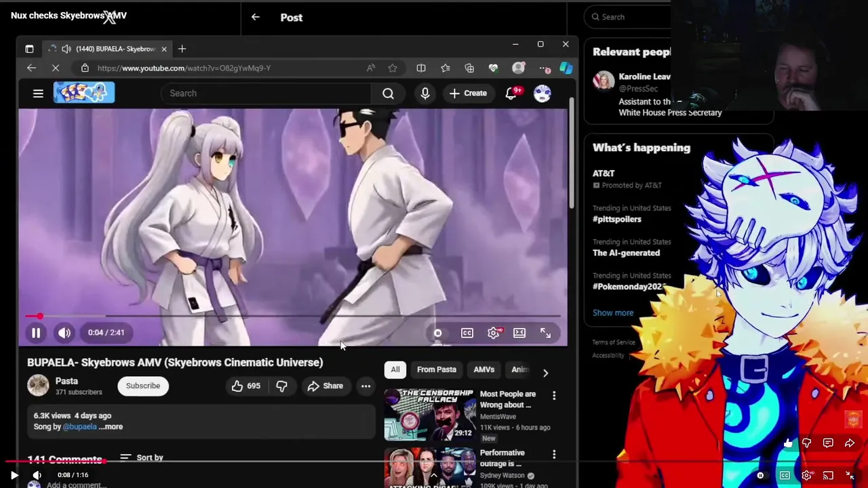Expand the description with ...more
This screenshot has width=868, height=488.
[111, 426]
